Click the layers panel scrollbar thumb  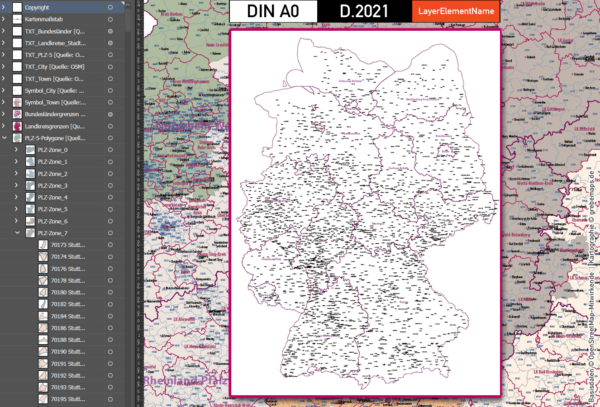[128, 21]
